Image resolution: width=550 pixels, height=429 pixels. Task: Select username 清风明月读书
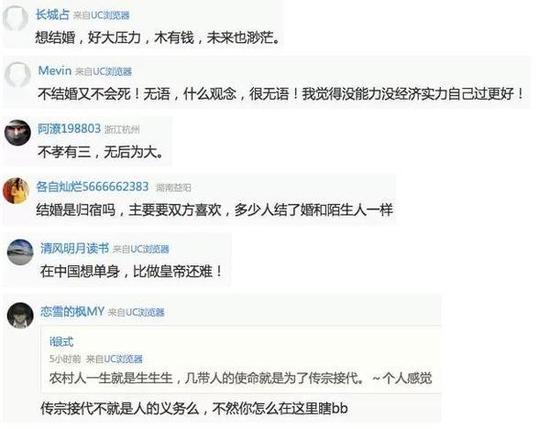click(75, 248)
